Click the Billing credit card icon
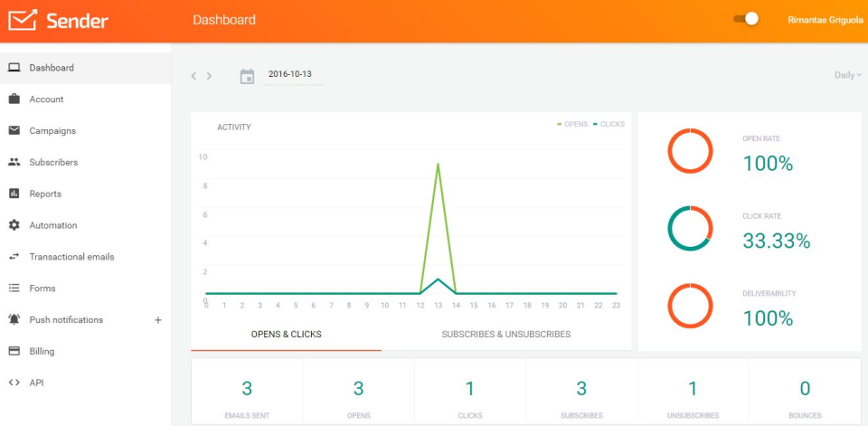Viewport: 868px width, 426px height. [14, 351]
